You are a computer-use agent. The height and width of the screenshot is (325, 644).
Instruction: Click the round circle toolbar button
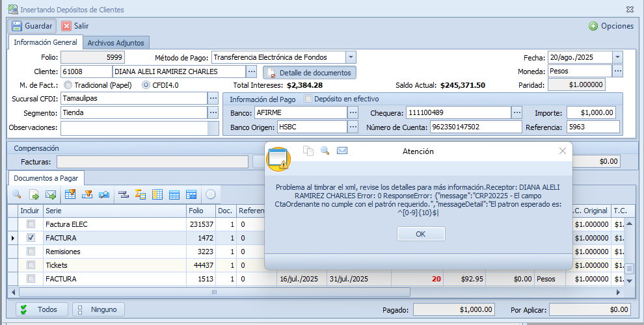(x=211, y=194)
